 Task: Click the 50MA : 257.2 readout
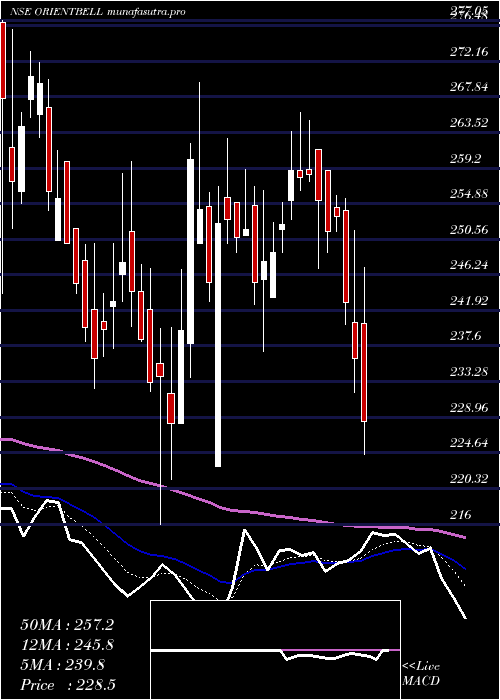[66, 625]
